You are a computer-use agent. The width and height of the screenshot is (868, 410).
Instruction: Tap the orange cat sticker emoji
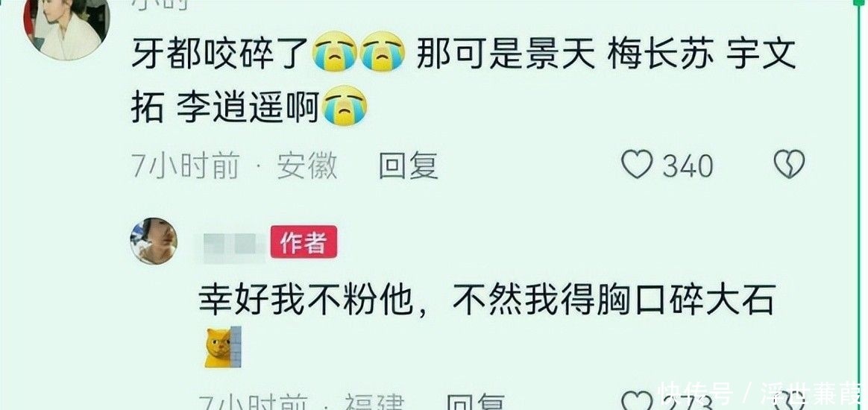tap(223, 347)
